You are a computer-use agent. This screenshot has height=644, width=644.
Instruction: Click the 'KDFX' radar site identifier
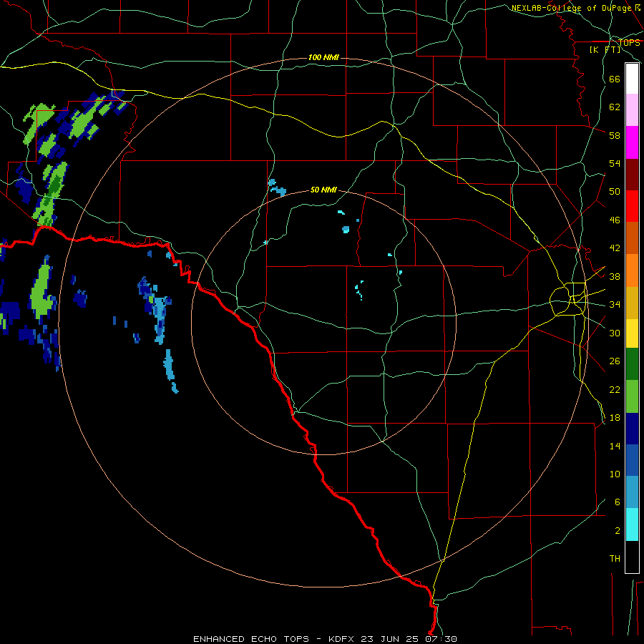click(x=341, y=639)
